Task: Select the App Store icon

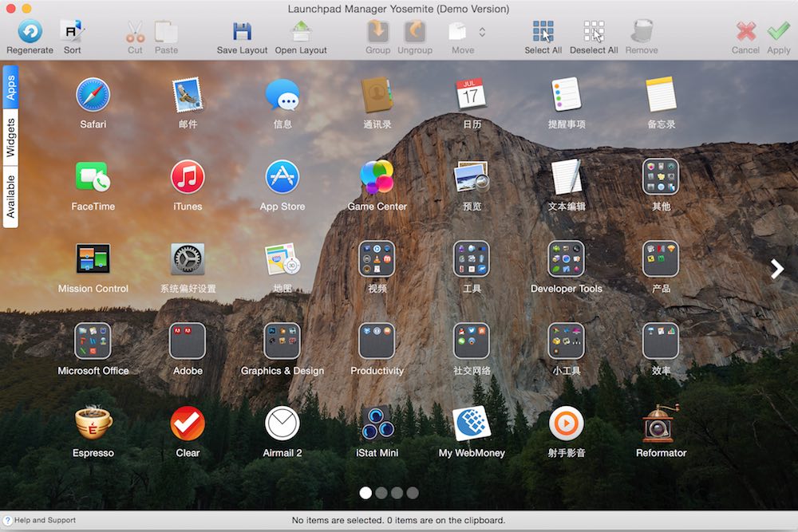Action: pos(282,176)
